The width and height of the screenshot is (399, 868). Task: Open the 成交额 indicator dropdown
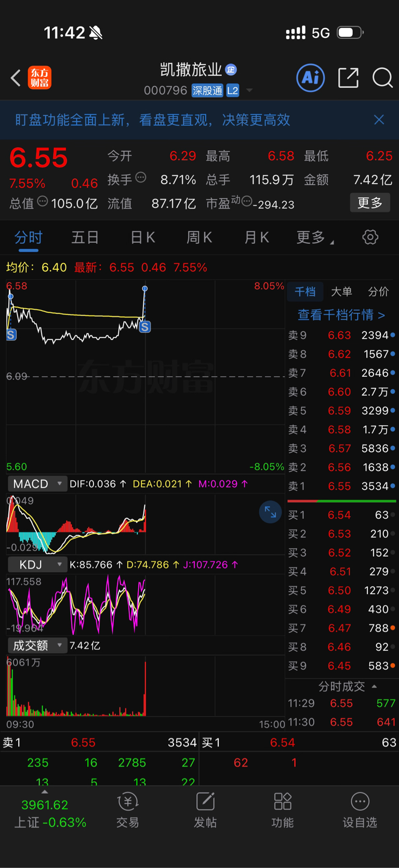point(37,646)
